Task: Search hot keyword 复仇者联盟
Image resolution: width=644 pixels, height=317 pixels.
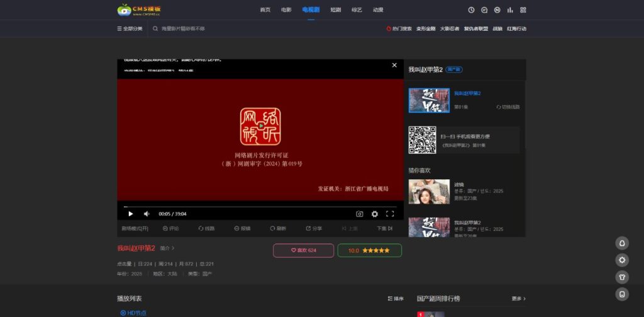Action: 476,29
